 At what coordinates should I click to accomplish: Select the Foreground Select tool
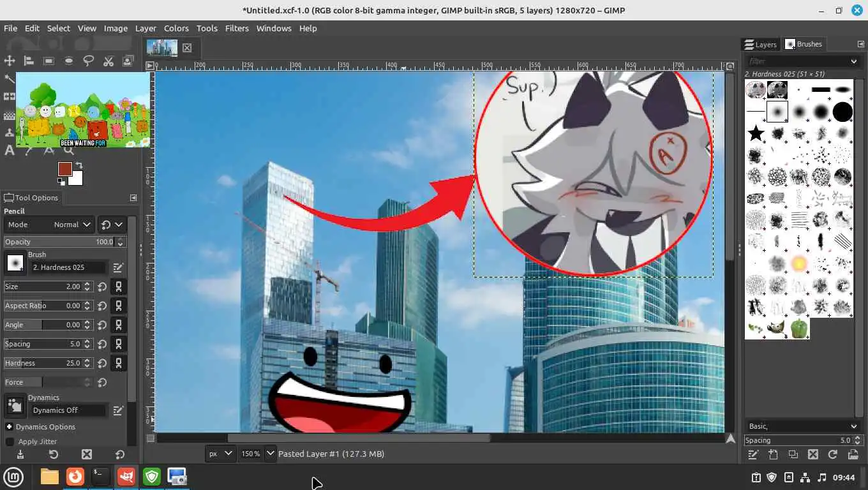pyautogui.click(x=128, y=61)
